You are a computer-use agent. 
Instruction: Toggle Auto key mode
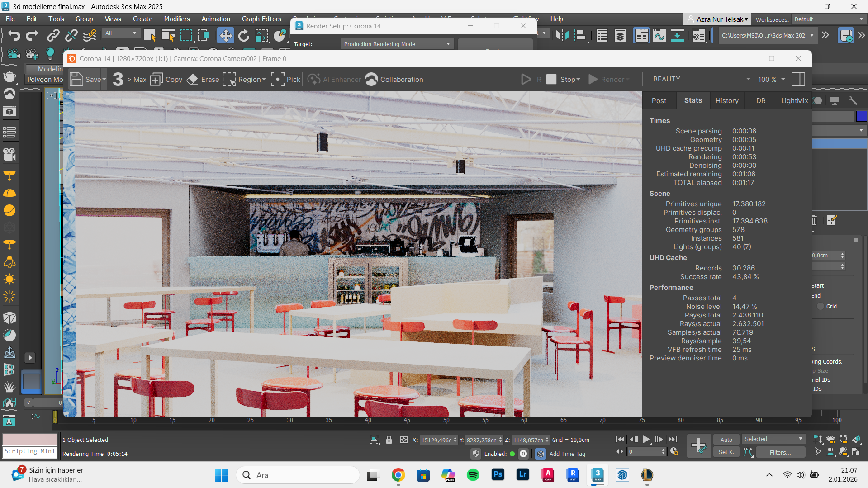tap(726, 440)
